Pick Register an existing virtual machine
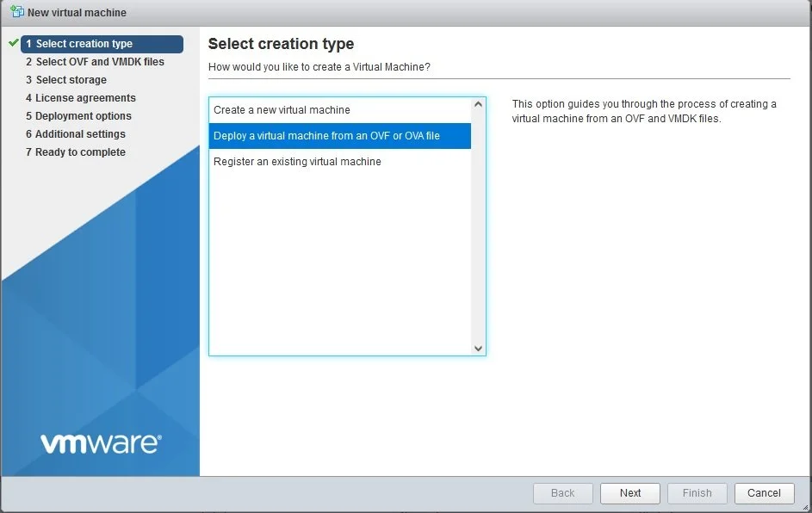The width and height of the screenshot is (812, 513). point(340,162)
